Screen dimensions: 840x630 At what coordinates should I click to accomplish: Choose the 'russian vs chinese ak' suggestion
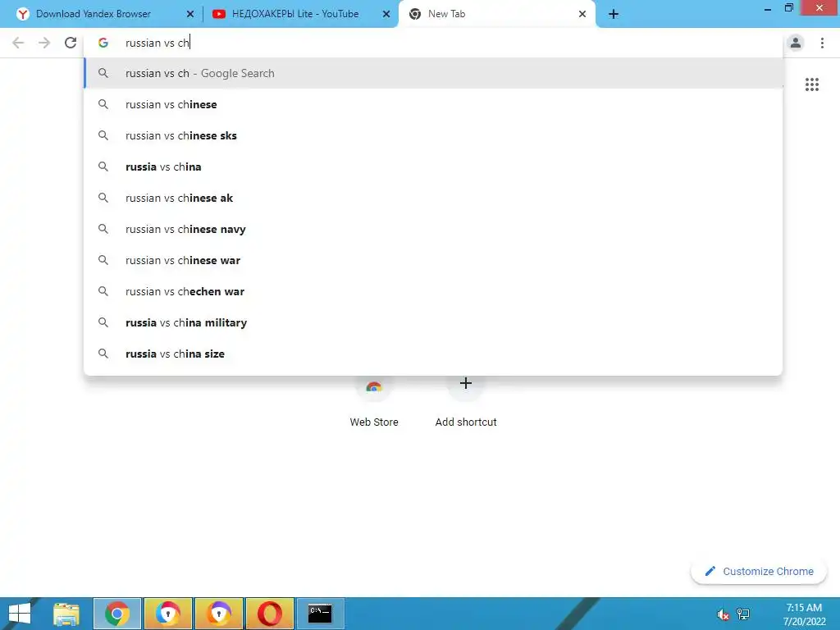(x=433, y=198)
